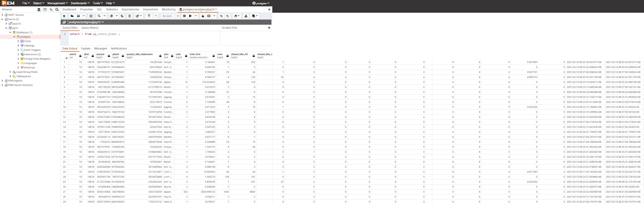This screenshot has height=208, width=644.
Task: Open the Search Objects magnifier in Browser header
Action: [x=57, y=9]
